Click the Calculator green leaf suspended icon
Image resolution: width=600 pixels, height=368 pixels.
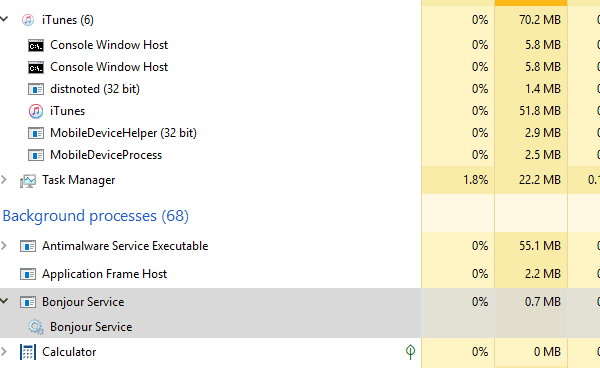coord(410,352)
